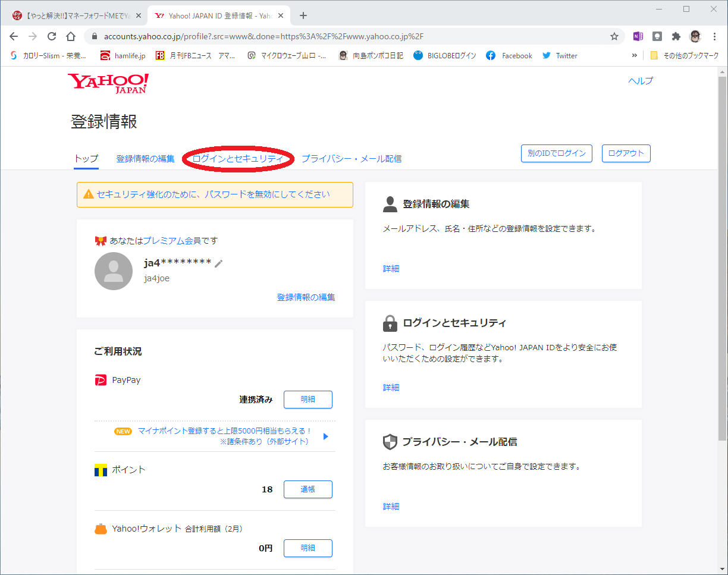Open 詳細 under プライバシー・メール配信 card

click(391, 507)
